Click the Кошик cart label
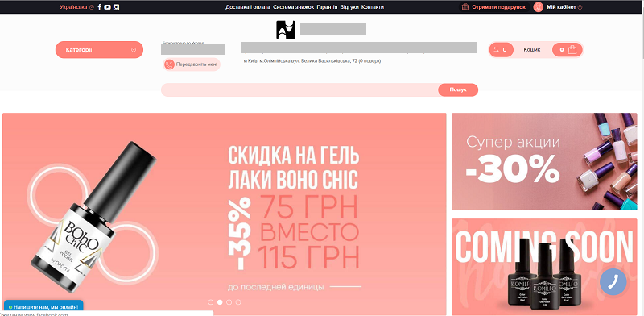Image resolution: width=644 pixels, height=316 pixels. pos(532,50)
